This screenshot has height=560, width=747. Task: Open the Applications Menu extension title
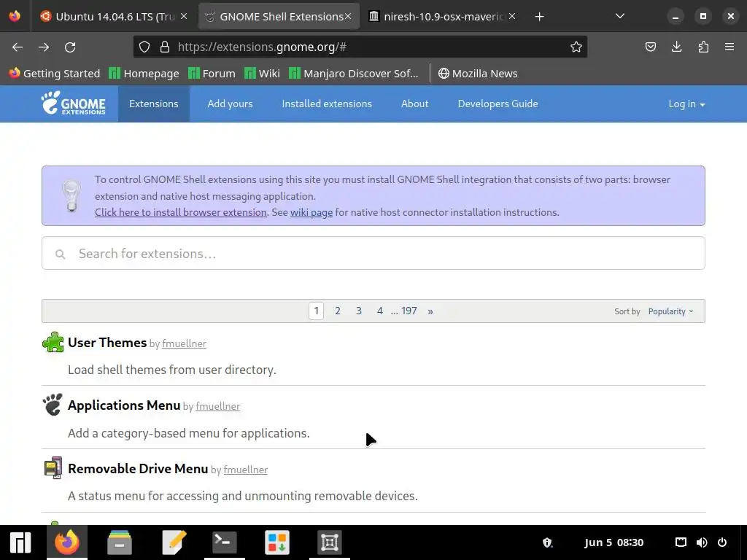click(124, 405)
